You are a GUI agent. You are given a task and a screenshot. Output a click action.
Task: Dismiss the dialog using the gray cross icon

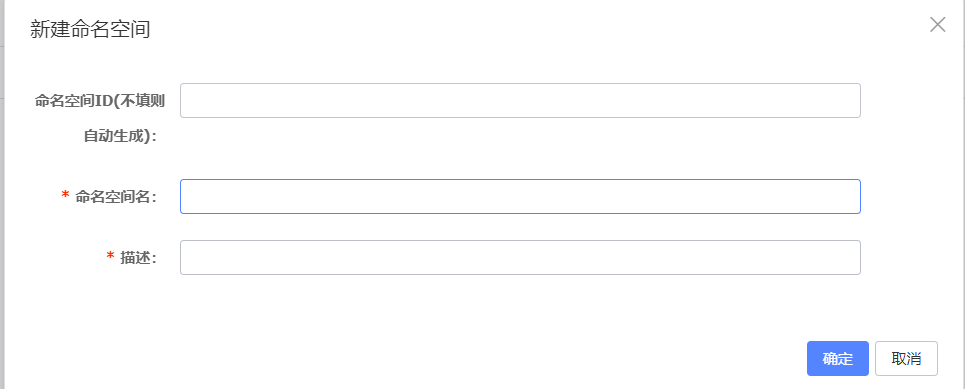[937, 25]
